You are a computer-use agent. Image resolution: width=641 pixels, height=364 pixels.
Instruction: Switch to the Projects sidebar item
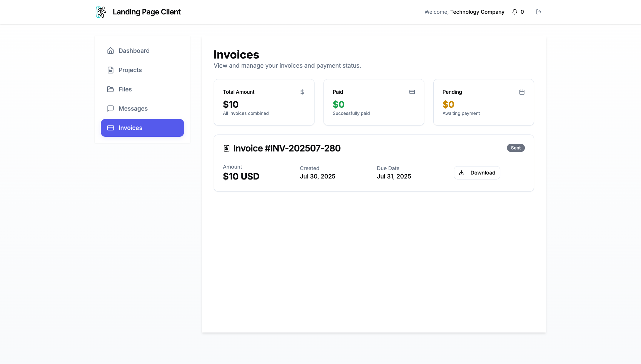130,70
